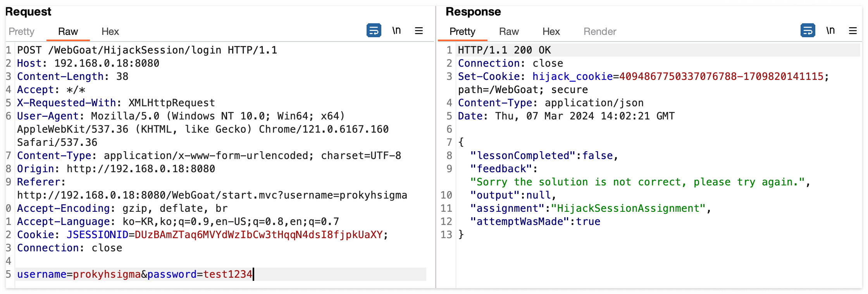The height and width of the screenshot is (294, 868).
Task: Click the Safari/537.36 text in request
Action: tap(57, 142)
